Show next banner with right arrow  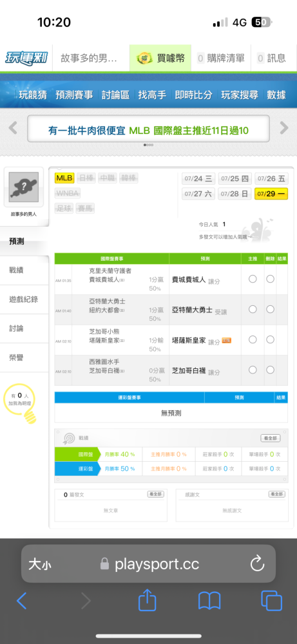click(x=284, y=128)
